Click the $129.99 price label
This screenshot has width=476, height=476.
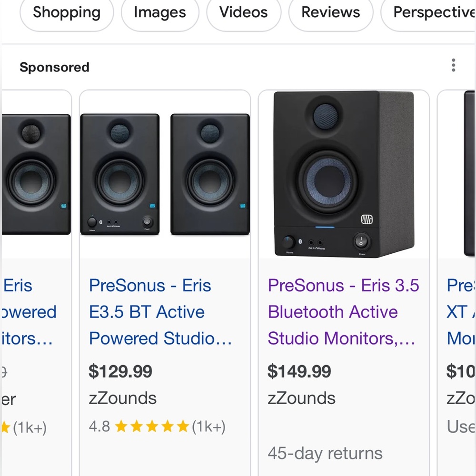120,371
